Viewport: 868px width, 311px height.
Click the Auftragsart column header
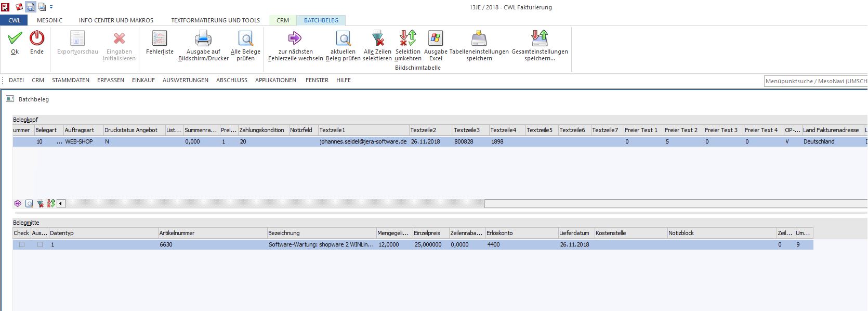83,130
